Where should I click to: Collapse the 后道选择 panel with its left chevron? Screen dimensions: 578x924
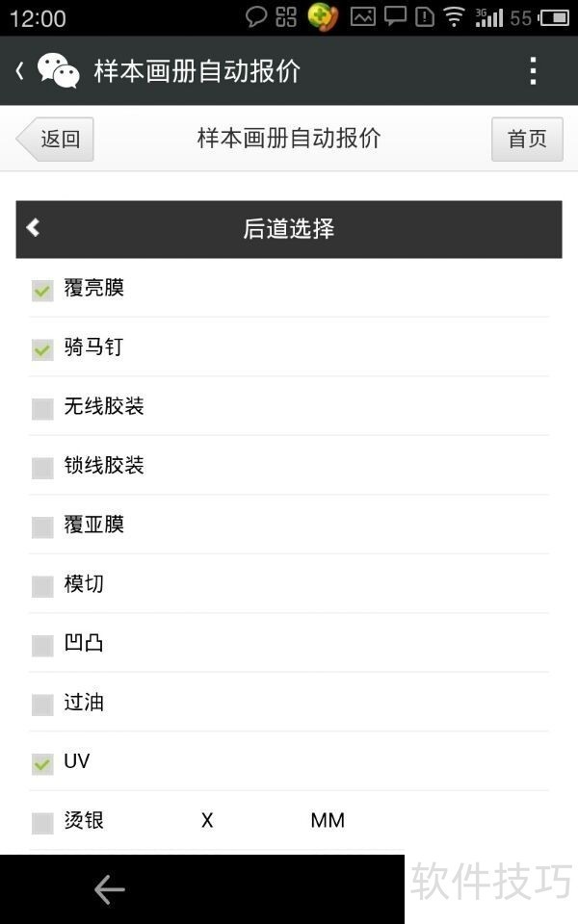point(32,229)
